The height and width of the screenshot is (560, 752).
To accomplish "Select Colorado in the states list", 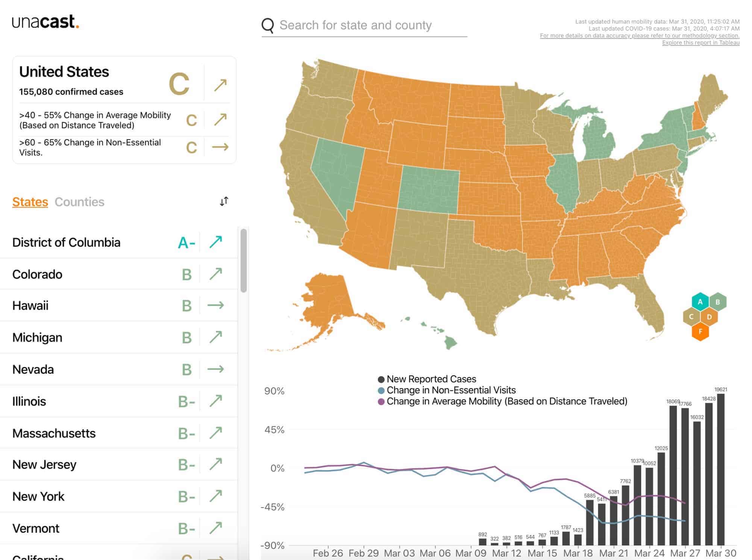I will tap(37, 274).
